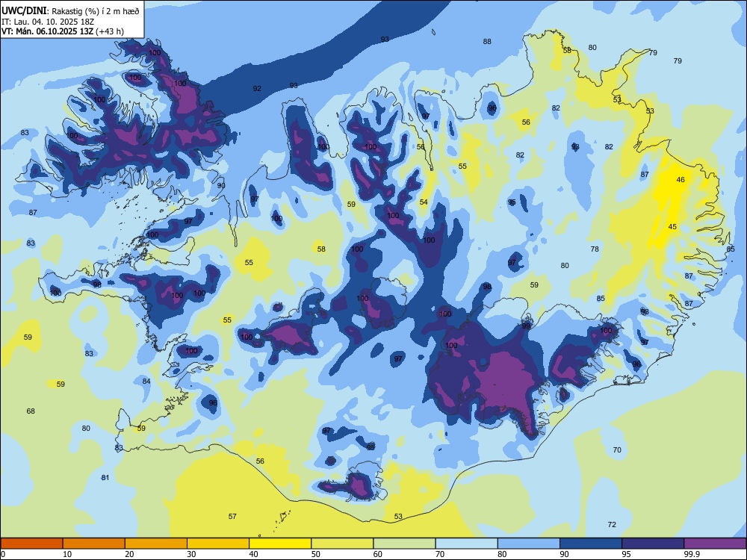Click the legend label 60
747x560 pixels.
point(378,554)
